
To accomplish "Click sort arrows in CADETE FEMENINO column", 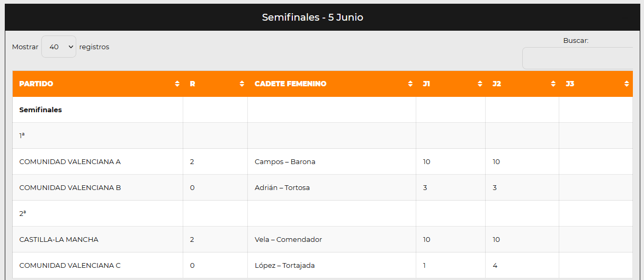I will (410, 84).
